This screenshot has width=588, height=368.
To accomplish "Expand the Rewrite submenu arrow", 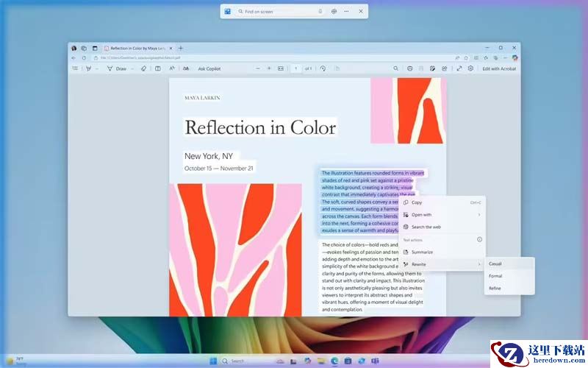I will tap(479, 264).
